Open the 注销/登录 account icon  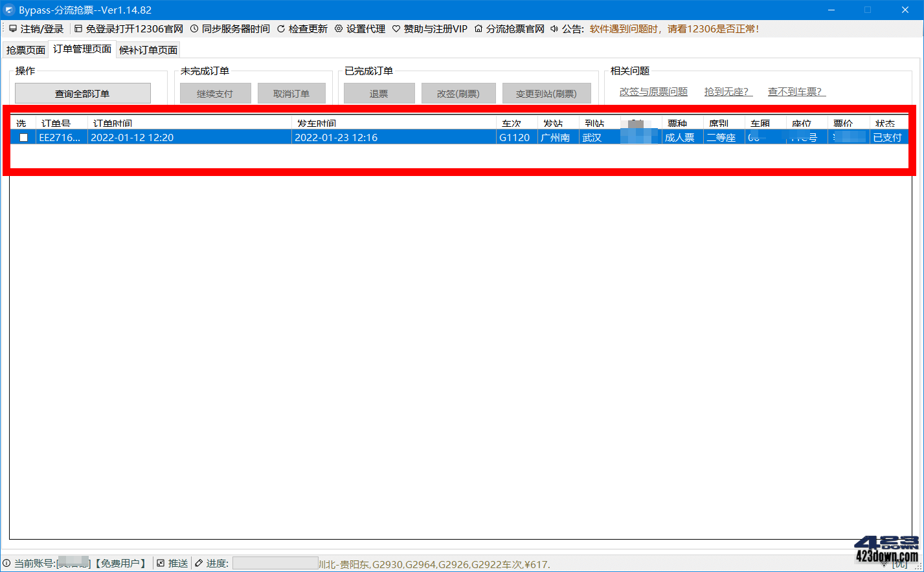point(13,28)
